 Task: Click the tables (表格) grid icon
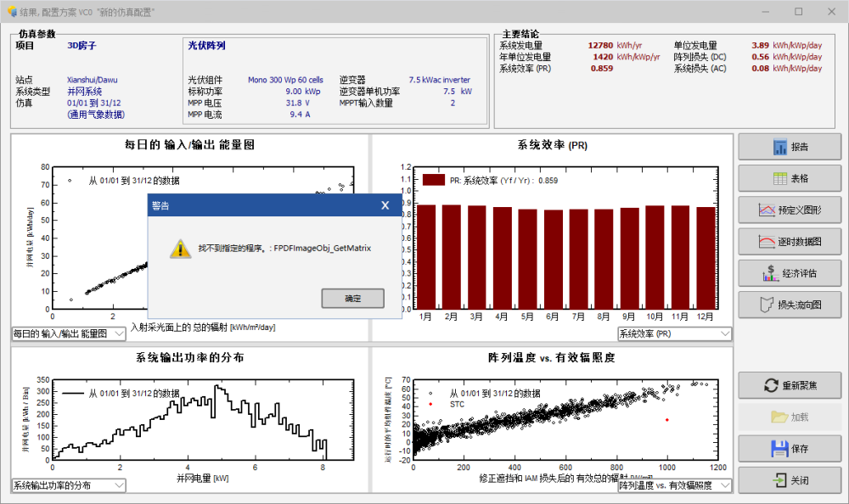(x=780, y=179)
